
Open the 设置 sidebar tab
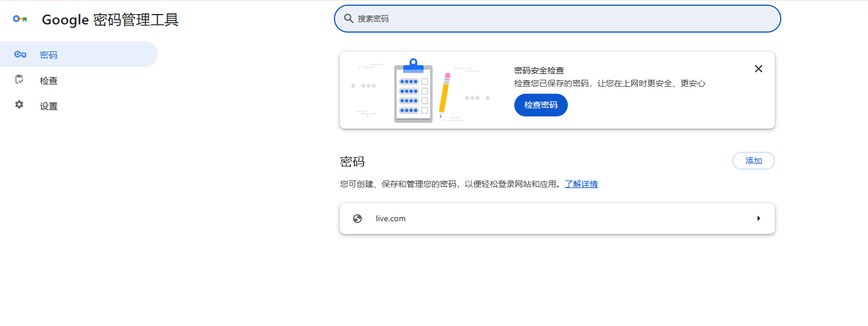pos(79,106)
